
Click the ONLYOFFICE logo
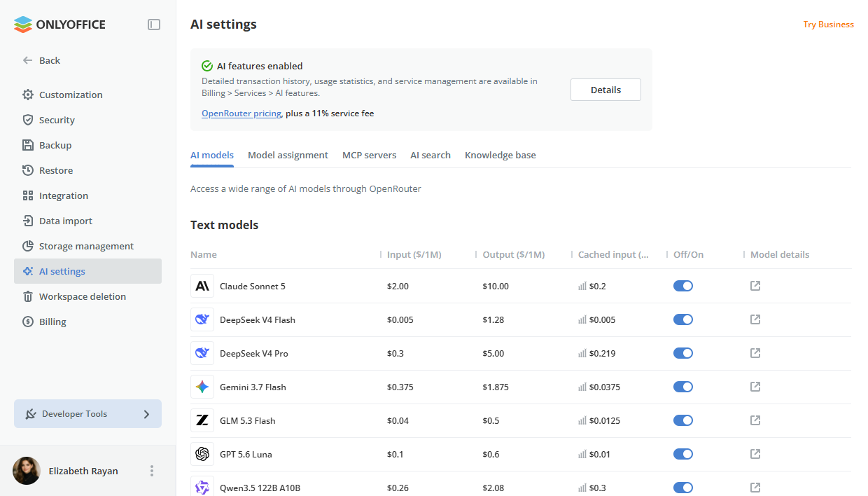click(59, 25)
